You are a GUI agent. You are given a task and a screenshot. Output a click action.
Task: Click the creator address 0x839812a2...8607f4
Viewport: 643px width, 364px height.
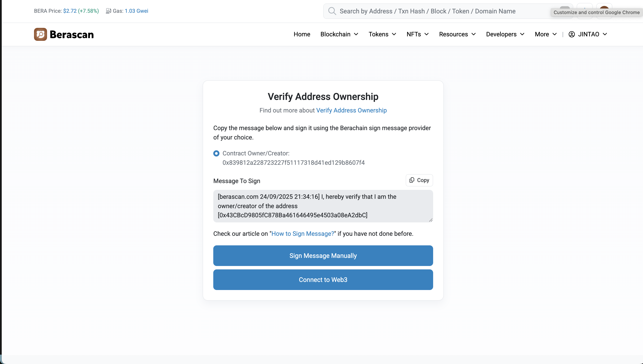pyautogui.click(x=293, y=162)
